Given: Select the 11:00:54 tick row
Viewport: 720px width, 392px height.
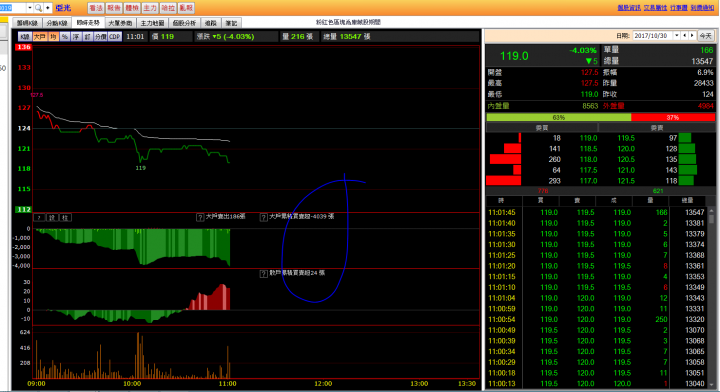Looking at the screenshot, I should [x=596, y=319].
